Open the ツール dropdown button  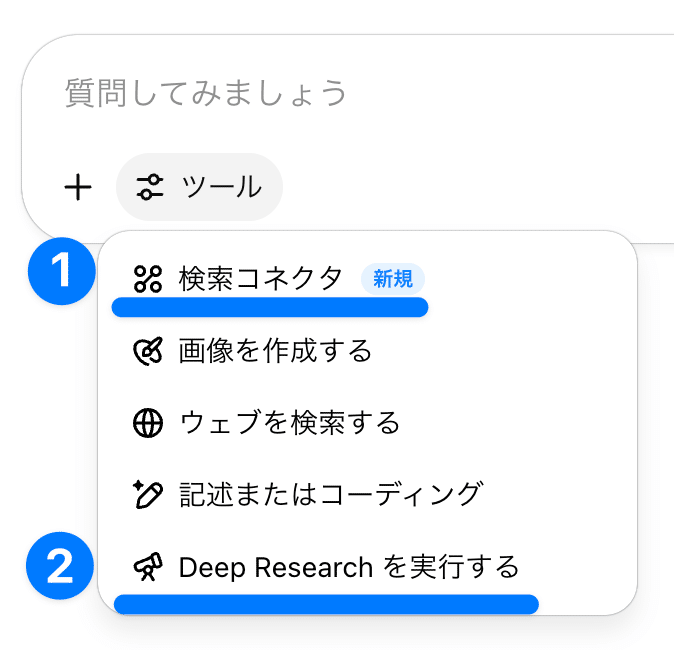tap(199, 187)
